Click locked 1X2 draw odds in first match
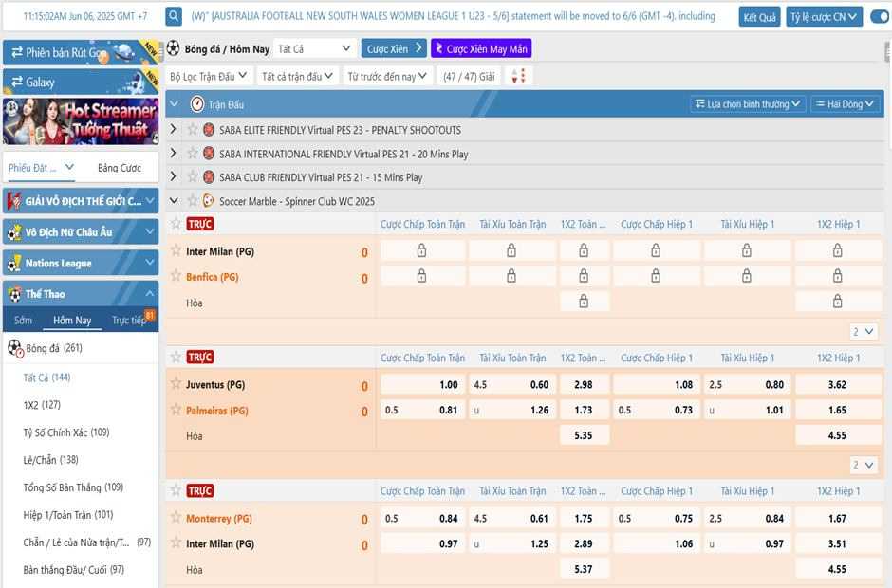Viewport: 892px width, 588px height. pyautogui.click(x=584, y=302)
